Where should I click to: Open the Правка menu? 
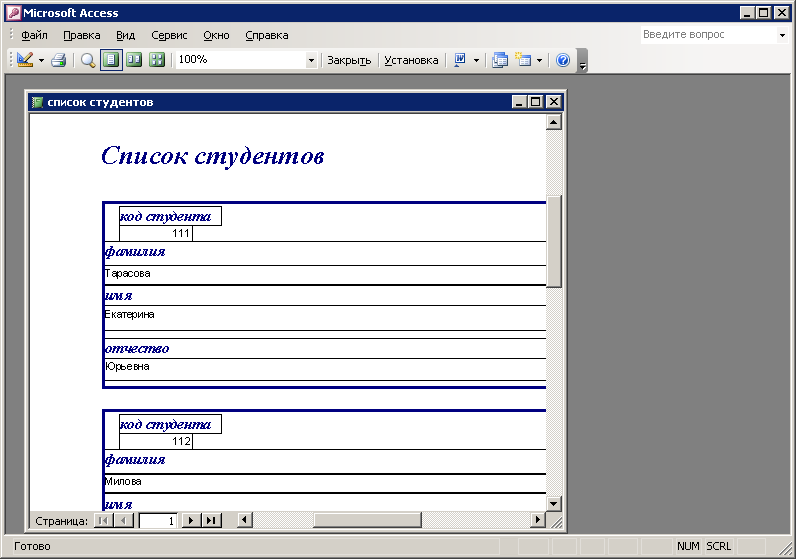[82, 35]
